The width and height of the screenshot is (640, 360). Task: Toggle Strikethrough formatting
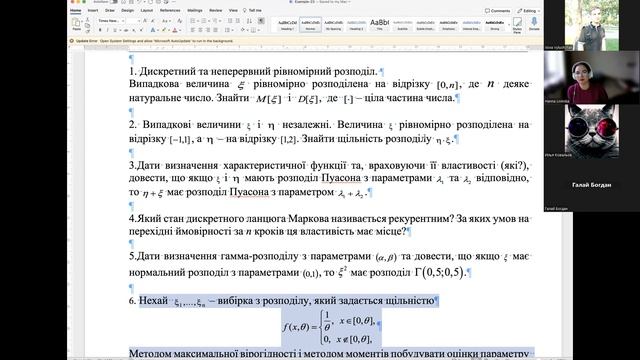126,30
